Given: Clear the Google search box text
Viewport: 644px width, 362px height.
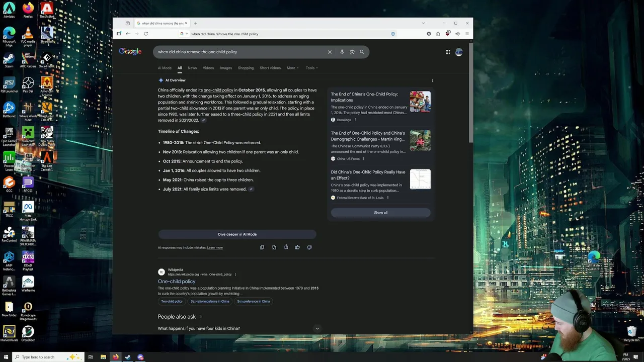Looking at the screenshot, I should coord(330,52).
